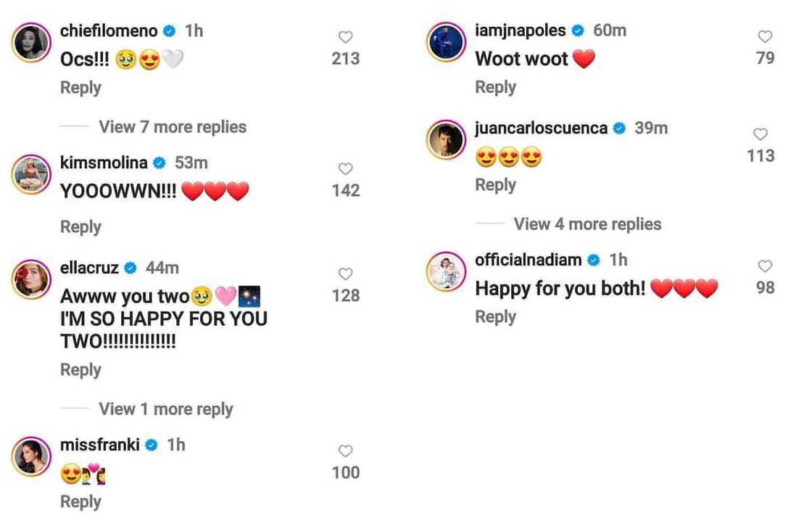Go to the officialnadiam username link

point(529,260)
